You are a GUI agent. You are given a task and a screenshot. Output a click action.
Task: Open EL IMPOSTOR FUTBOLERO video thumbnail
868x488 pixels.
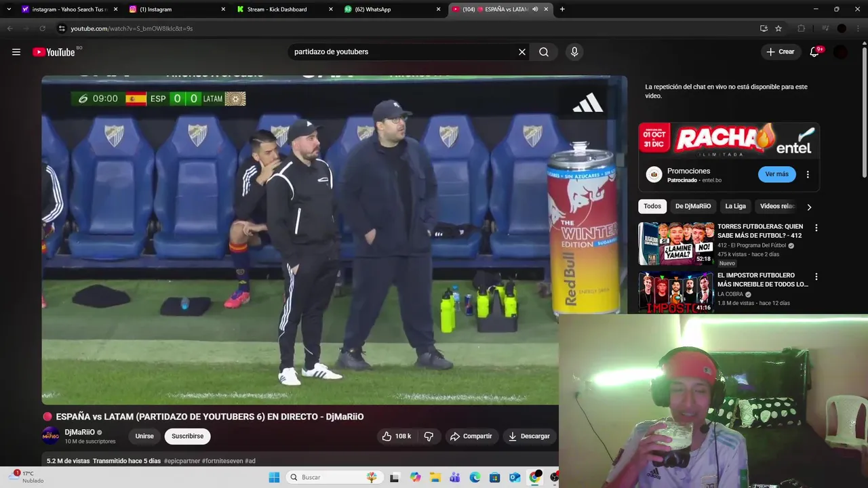(676, 292)
